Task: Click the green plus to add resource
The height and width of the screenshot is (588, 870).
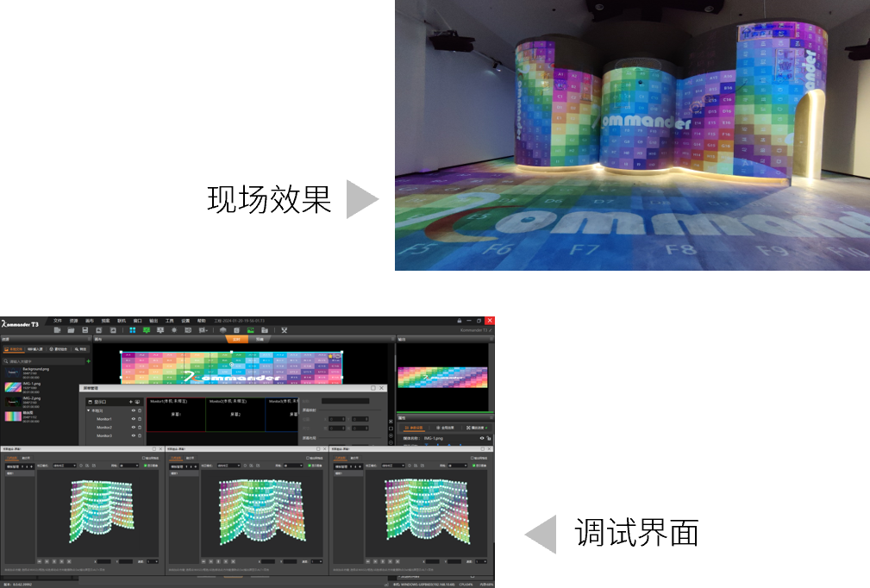Action: [x=88, y=361]
